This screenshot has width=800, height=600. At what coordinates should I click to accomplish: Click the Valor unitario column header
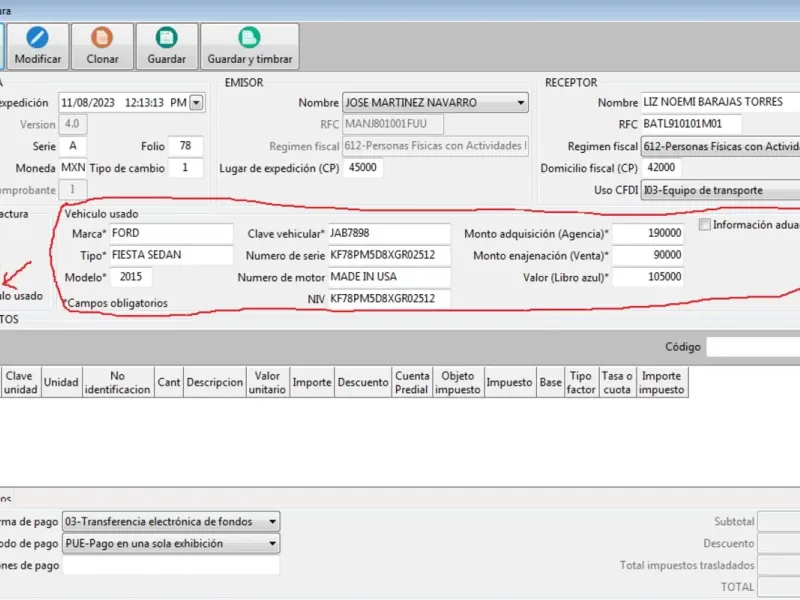267,382
